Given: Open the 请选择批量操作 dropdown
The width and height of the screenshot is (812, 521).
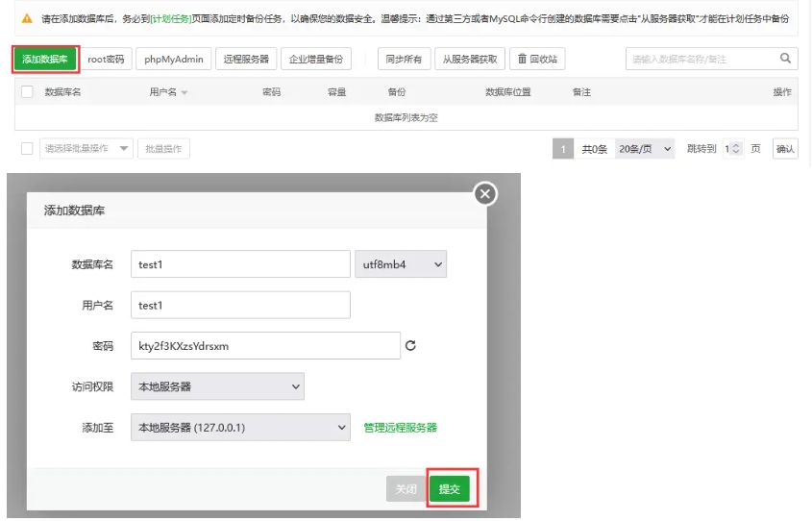Looking at the screenshot, I should coord(86,149).
